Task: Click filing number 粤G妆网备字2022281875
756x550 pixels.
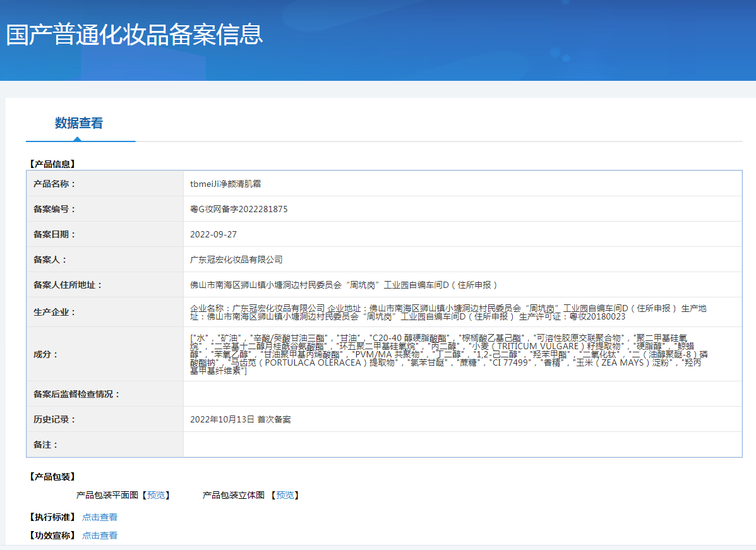Action: coord(239,209)
